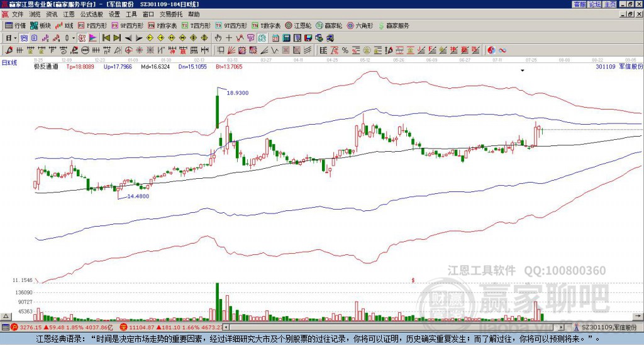644x345 pixels.
Task: Open the 六角形 tool
Action: tap(360, 25)
